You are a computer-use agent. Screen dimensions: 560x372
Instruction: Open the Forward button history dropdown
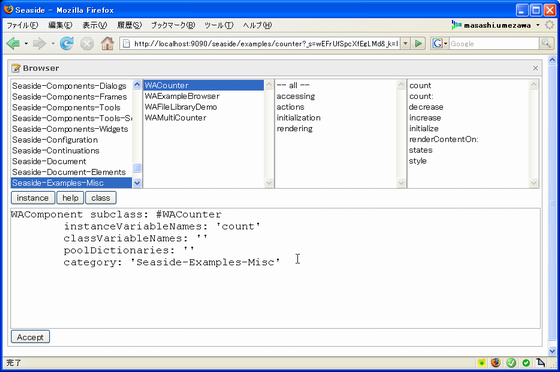click(53, 44)
